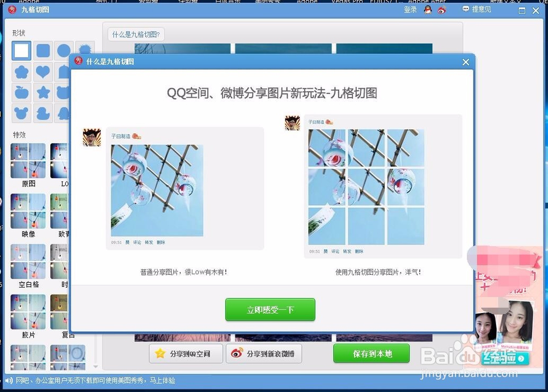548x392 pixels.
Task: Click the 提意见 feedback speech bubble icon
Action: pos(464,9)
